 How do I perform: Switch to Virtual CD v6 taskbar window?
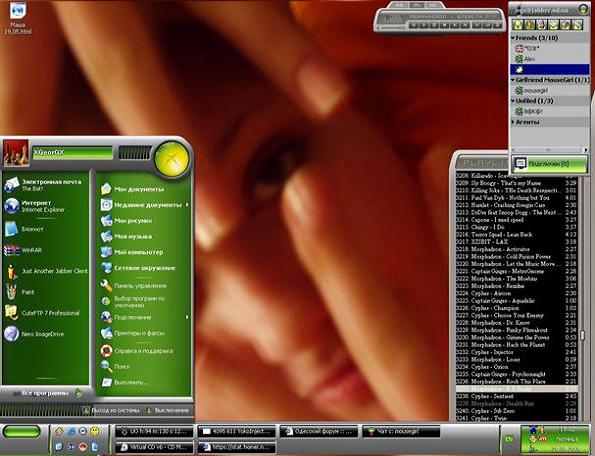click(x=154, y=447)
